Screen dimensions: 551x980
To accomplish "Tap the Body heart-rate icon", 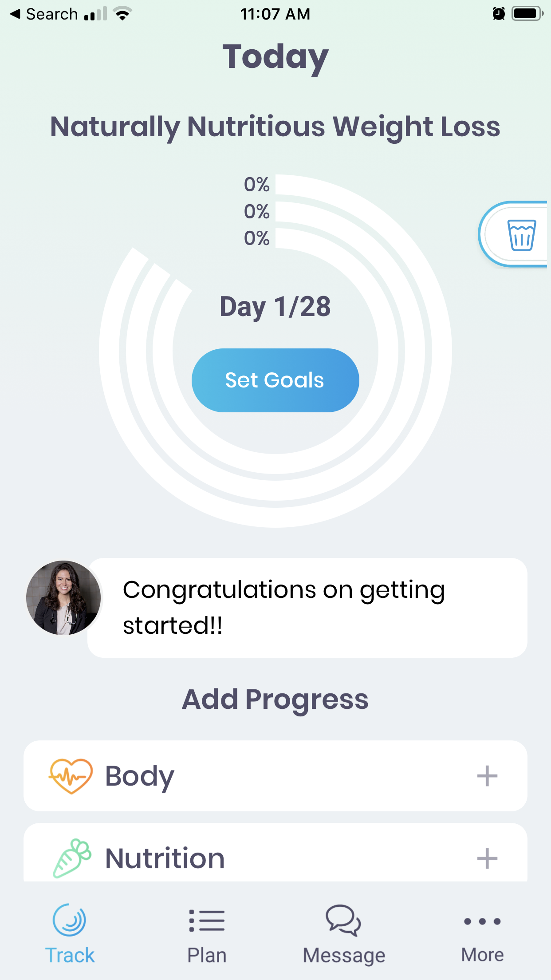I will coord(71,776).
